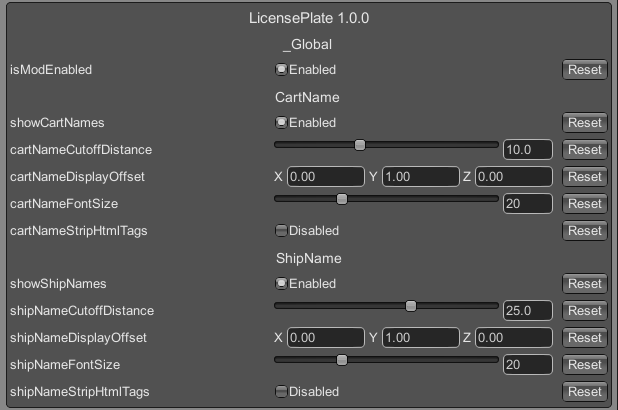This screenshot has width=618, height=410.
Task: Reset cartNameCutoffDistance to default
Action: (584, 150)
